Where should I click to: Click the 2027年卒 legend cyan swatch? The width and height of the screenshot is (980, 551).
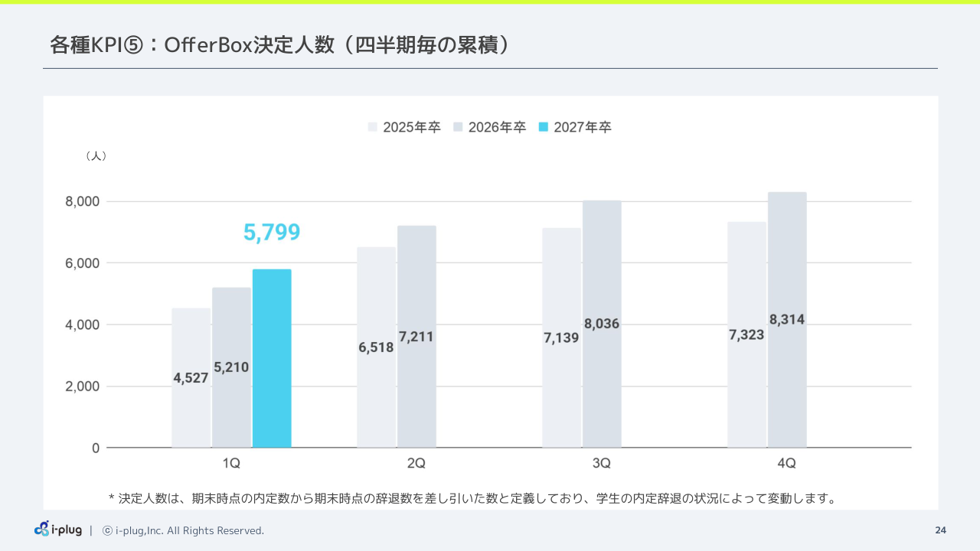(544, 127)
